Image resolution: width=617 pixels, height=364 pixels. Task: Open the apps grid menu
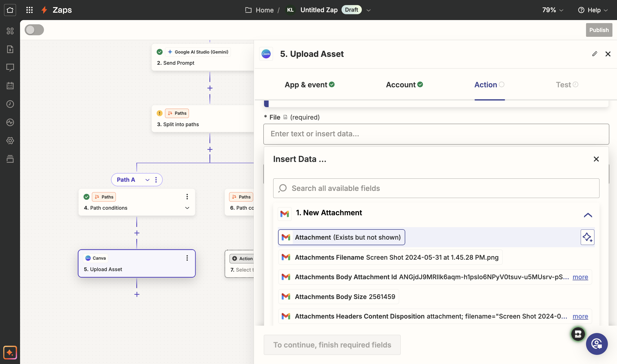pos(29,10)
